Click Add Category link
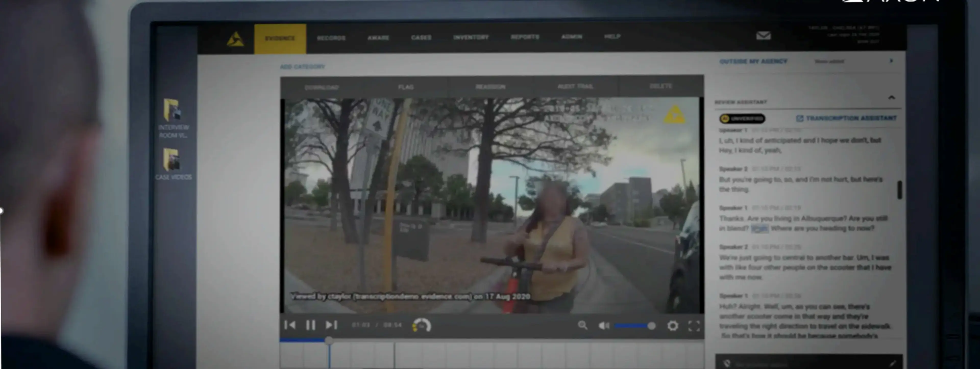 click(x=302, y=67)
